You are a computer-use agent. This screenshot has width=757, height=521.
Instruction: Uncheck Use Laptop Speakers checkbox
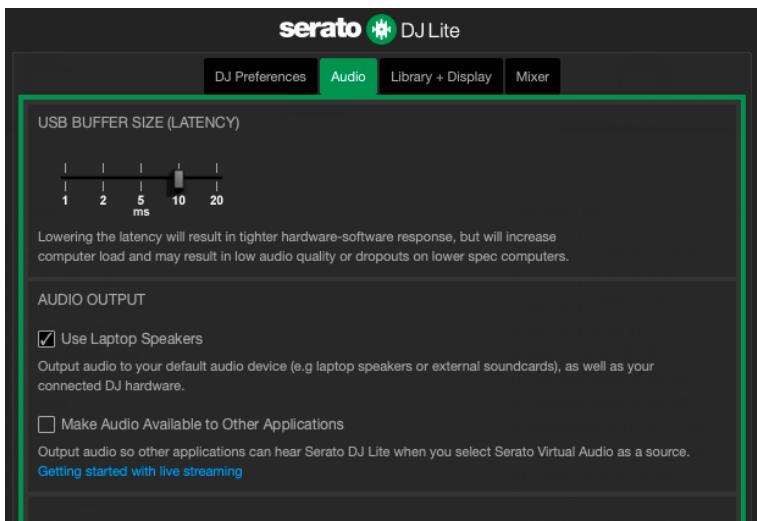[x=46, y=339]
